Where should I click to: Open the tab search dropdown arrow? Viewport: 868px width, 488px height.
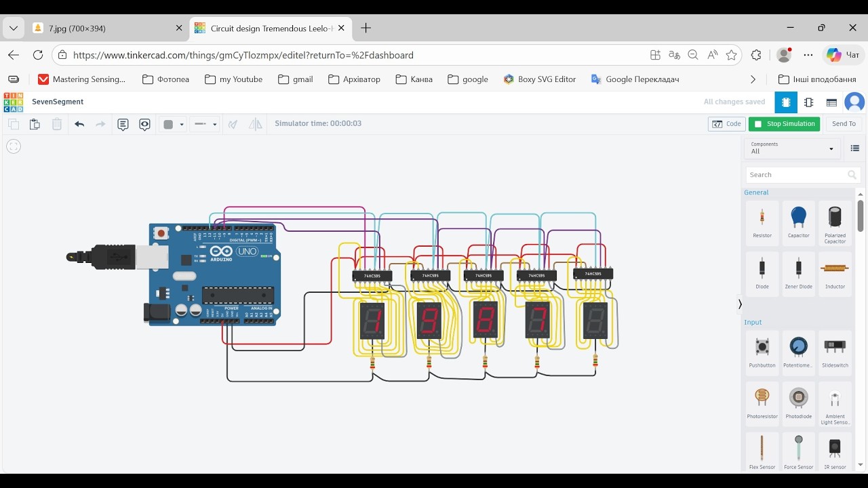pos(14,28)
